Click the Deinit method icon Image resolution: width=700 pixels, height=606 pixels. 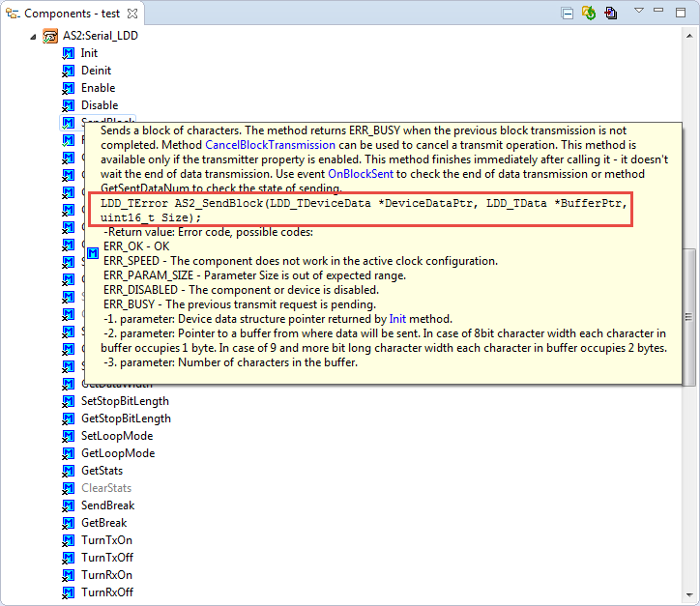[x=68, y=71]
